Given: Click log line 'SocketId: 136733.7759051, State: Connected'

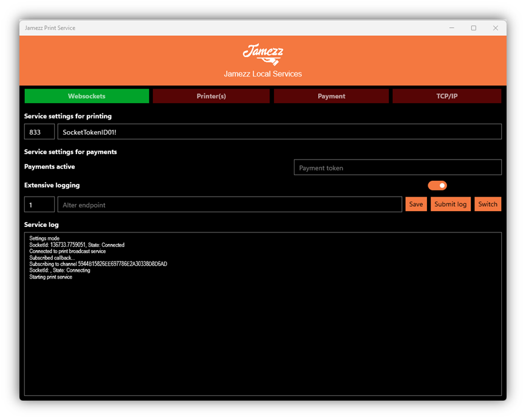Looking at the screenshot, I should pos(77,245).
